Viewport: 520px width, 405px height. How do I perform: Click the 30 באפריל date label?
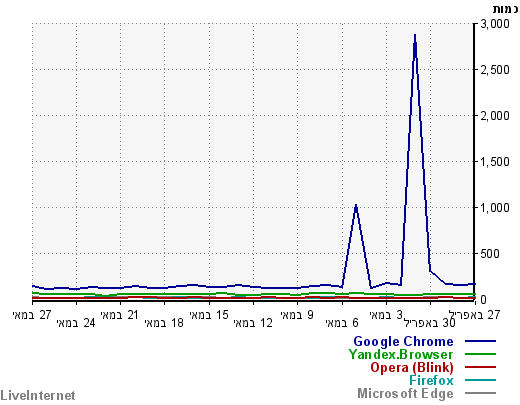430,323
